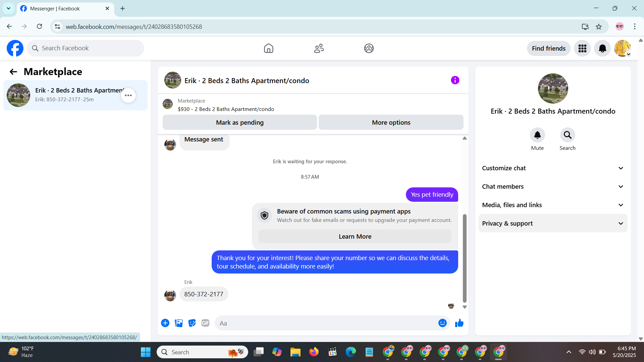Viewport: 644px width, 362px height.
Task: Go to Facebook Home tab
Action: pos(268,49)
